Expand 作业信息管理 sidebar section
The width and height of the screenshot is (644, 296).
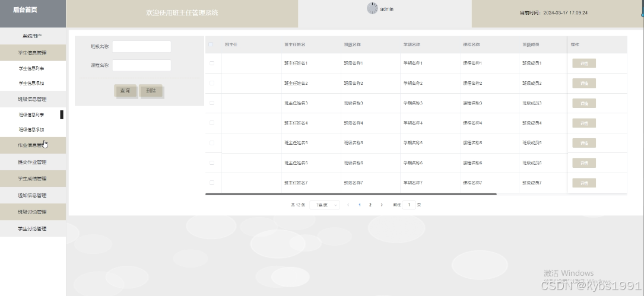[33, 145]
